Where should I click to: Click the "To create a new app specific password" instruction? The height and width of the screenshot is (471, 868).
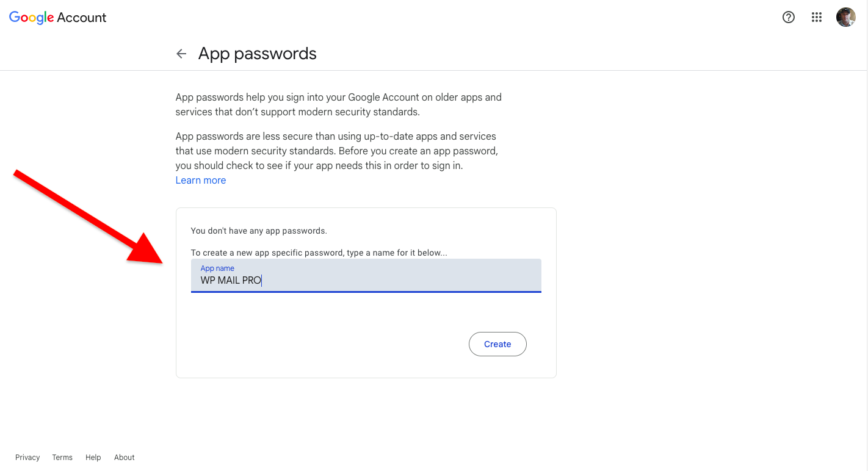tap(319, 253)
